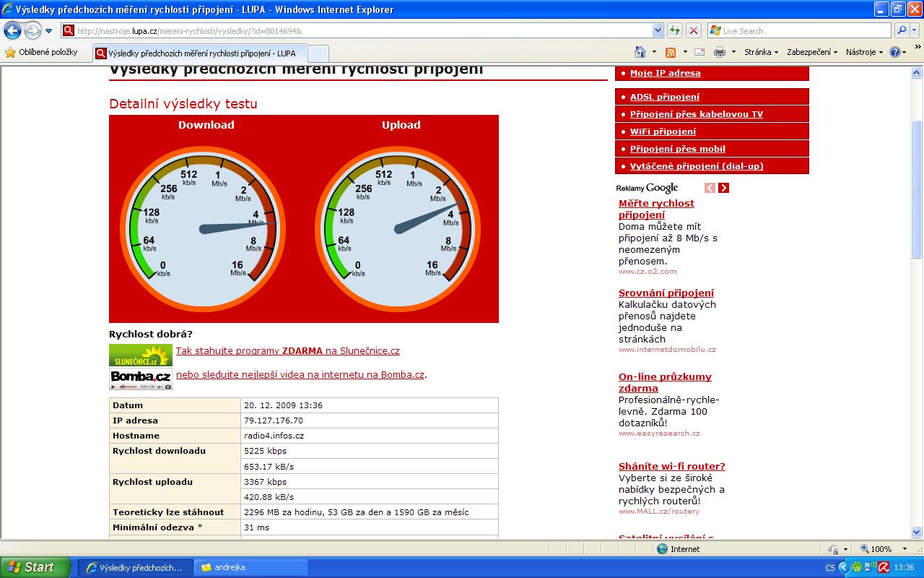Screen dimensions: 924x578
Task: Open the Stránka menu
Action: (761, 52)
